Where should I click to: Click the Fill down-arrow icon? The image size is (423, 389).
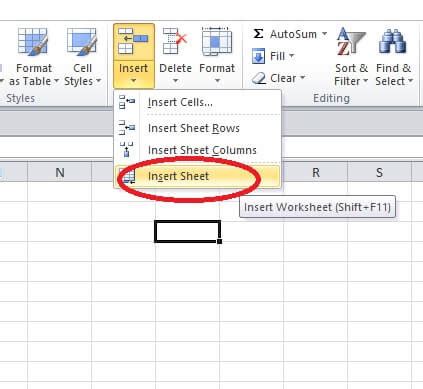pyautogui.click(x=258, y=56)
